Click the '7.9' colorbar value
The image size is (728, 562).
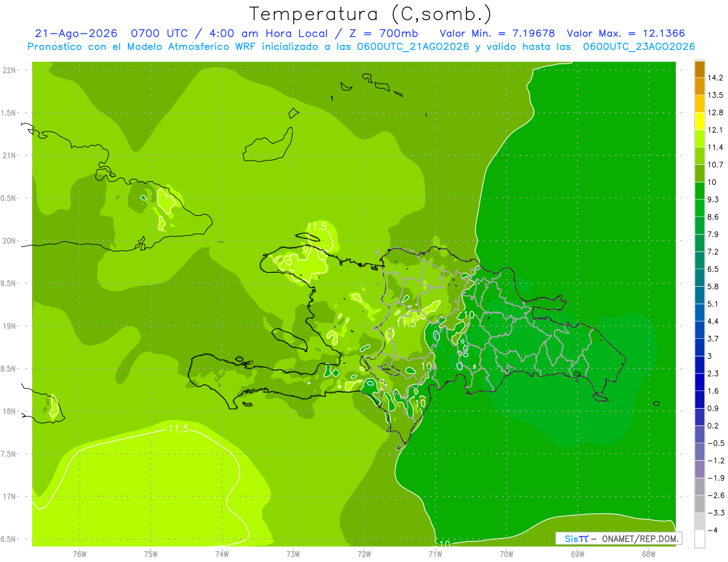point(714,235)
